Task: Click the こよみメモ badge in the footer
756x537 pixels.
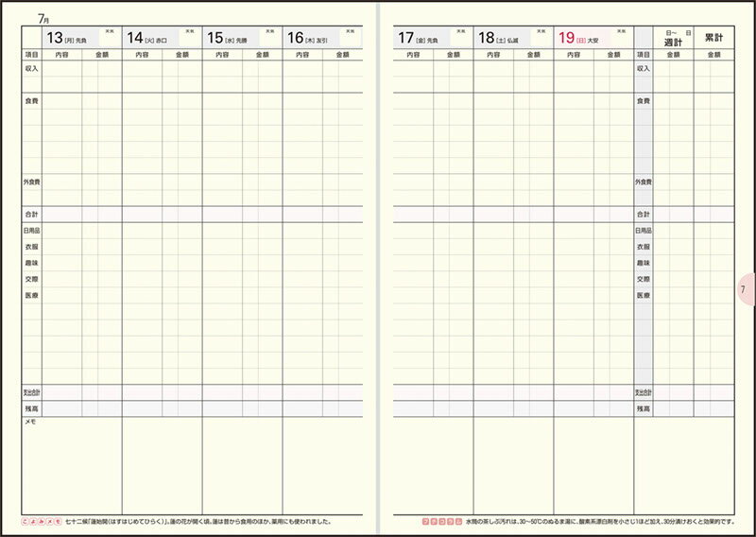Action: click(42, 522)
